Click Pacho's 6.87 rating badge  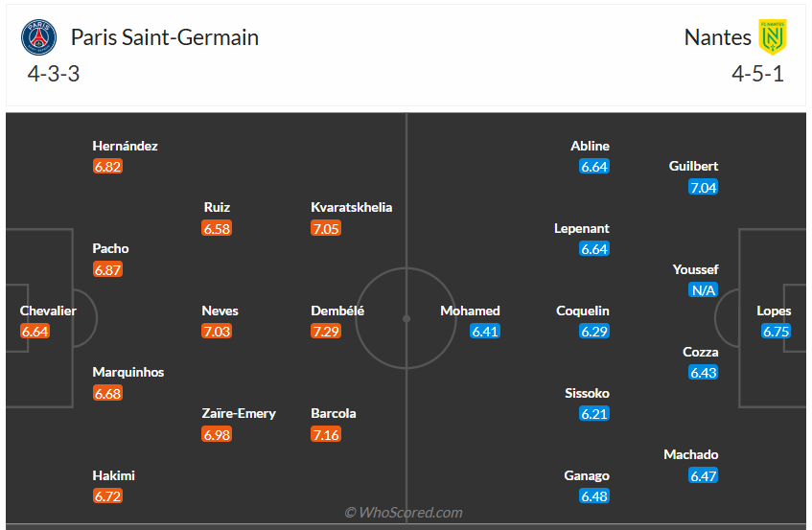pos(108,270)
